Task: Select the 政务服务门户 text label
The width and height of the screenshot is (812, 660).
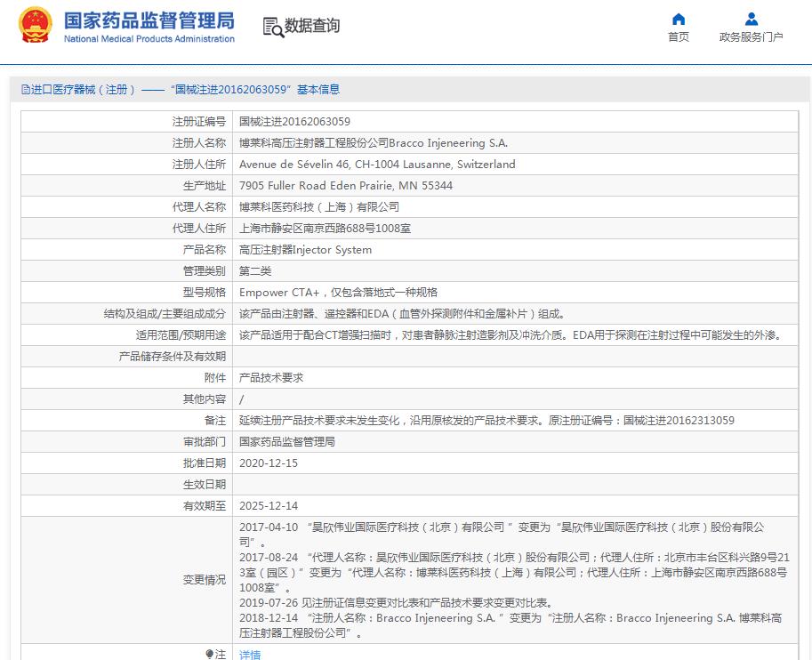Action: (x=752, y=37)
